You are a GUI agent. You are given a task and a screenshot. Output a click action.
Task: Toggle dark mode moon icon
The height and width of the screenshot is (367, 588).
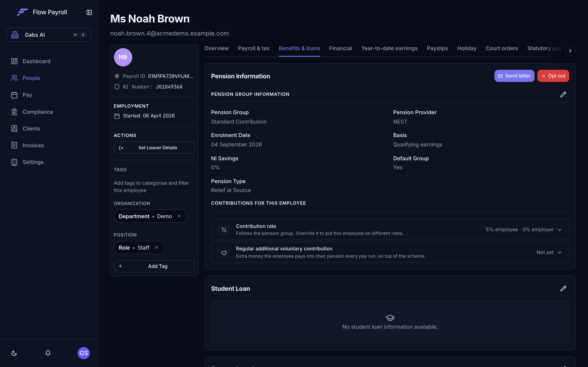click(x=14, y=353)
